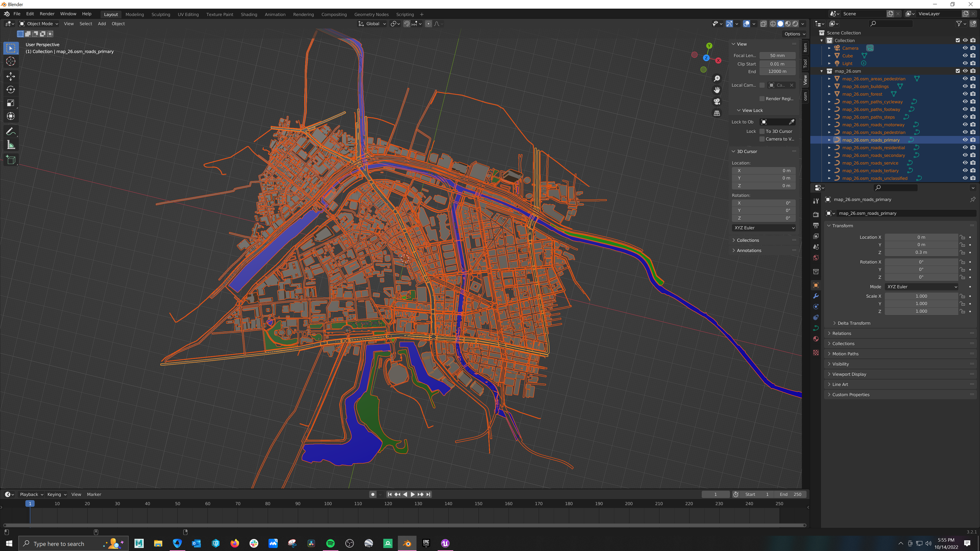The image size is (980, 551).
Task: Select the Add Cube tool
Action: tap(11, 160)
